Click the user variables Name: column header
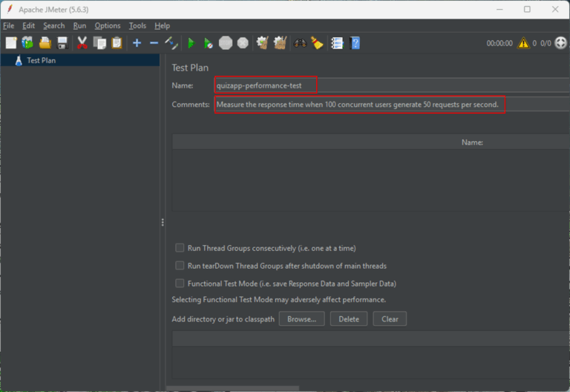 pos(472,143)
